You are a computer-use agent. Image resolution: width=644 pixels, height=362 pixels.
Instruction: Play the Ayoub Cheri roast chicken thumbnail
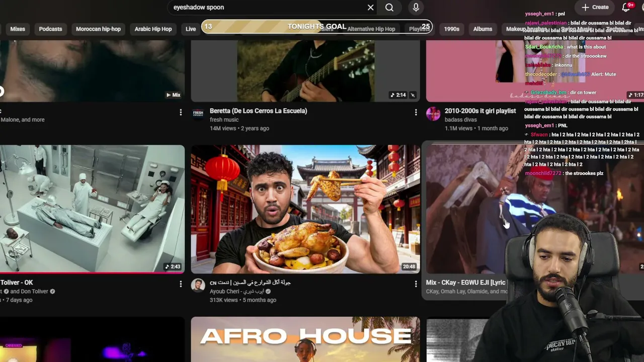coord(305,209)
